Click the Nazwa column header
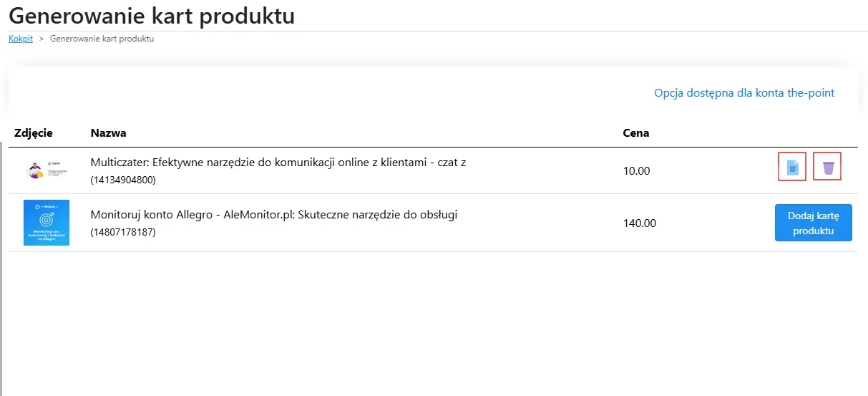This screenshot has height=396, width=868. point(108,133)
